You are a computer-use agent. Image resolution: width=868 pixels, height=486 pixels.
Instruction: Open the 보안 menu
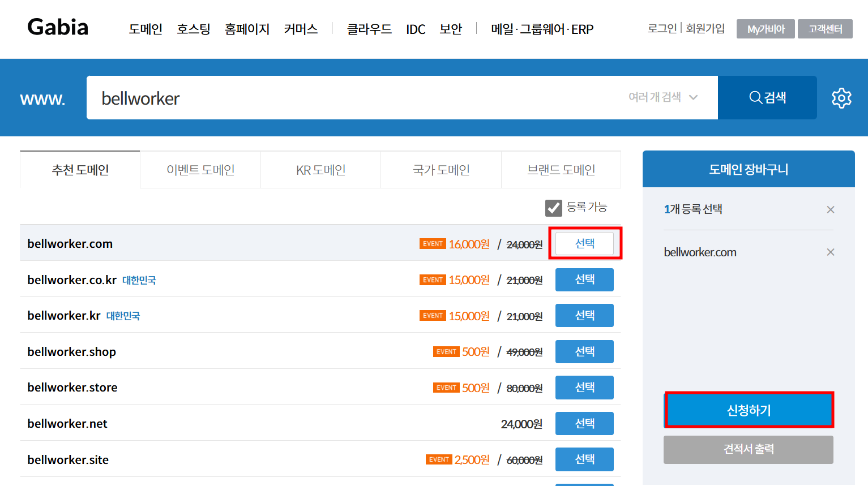pos(451,29)
